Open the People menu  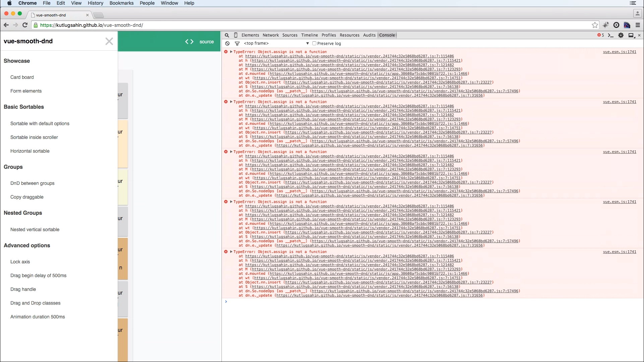click(147, 3)
